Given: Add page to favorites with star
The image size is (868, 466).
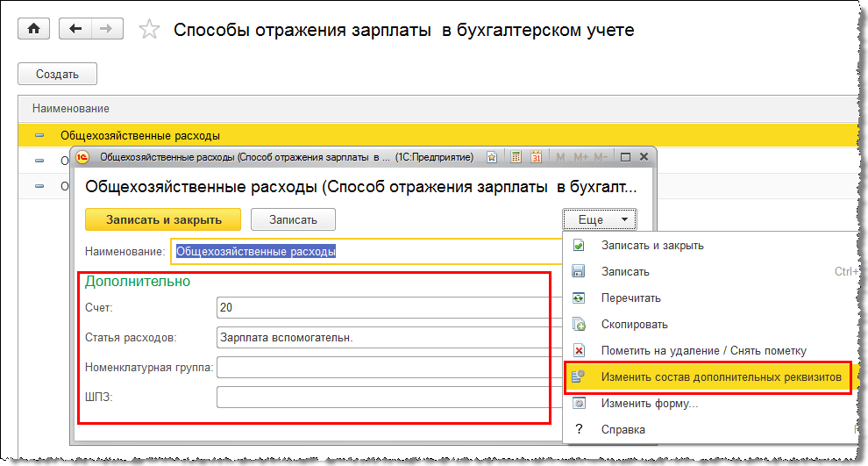Looking at the screenshot, I should point(149,29).
